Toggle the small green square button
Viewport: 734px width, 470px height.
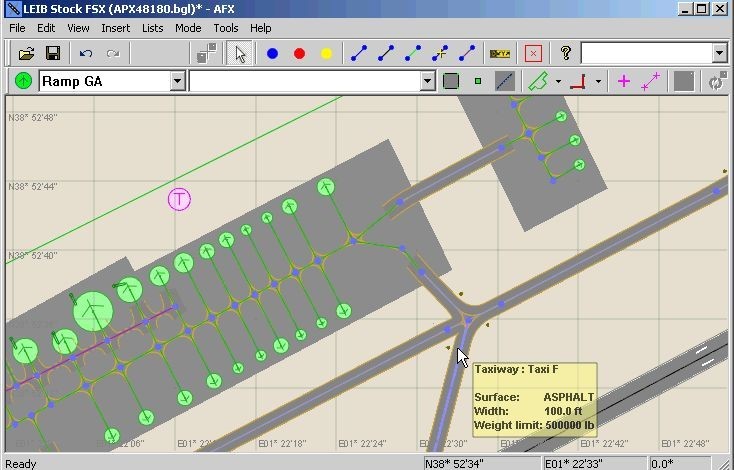tap(478, 81)
